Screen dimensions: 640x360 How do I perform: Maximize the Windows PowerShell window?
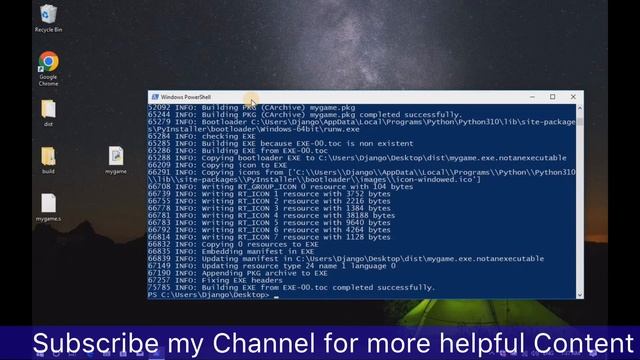pos(553,97)
